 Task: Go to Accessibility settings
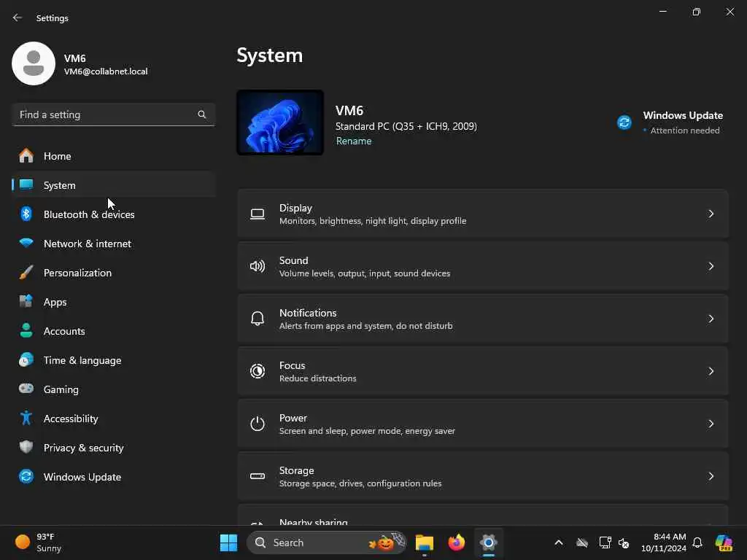(x=113, y=419)
